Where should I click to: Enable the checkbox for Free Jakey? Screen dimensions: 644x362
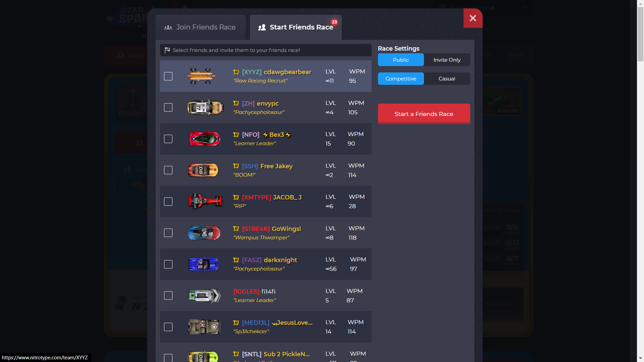(x=168, y=170)
